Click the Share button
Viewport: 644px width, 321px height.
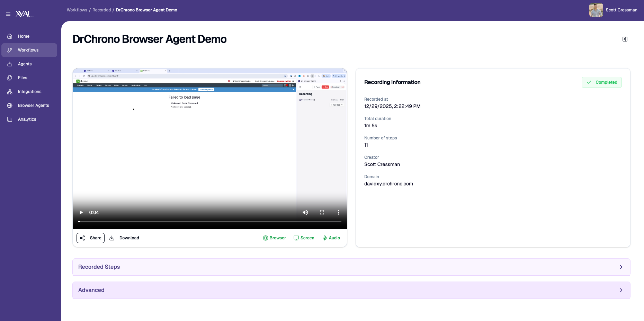(x=90, y=238)
